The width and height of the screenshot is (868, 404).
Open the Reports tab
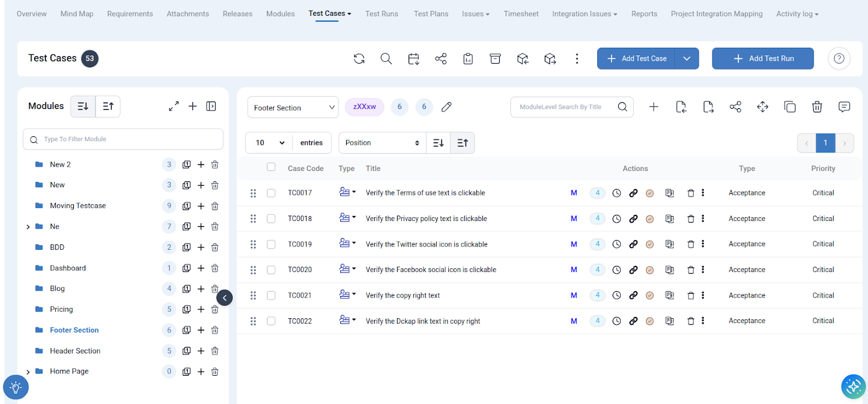(644, 14)
